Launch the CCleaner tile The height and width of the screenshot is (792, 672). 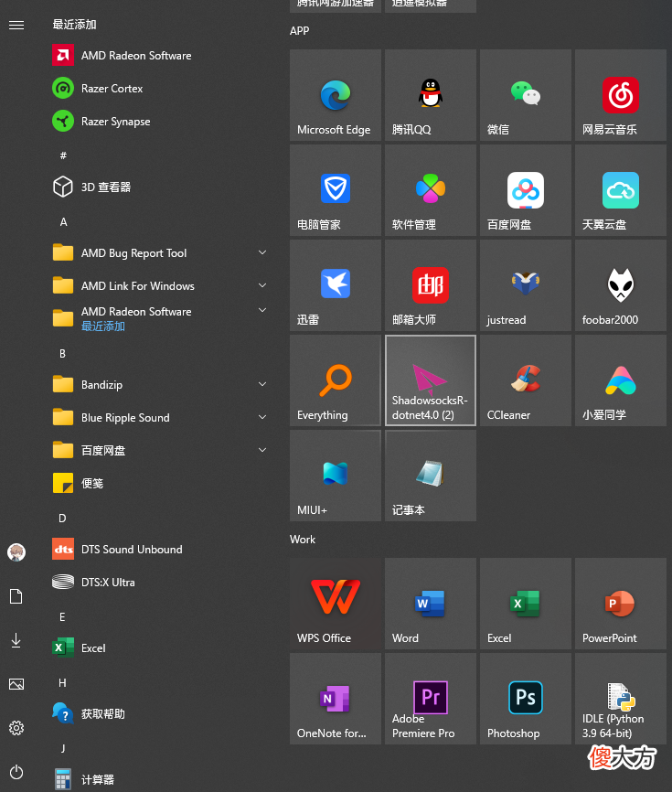point(526,380)
